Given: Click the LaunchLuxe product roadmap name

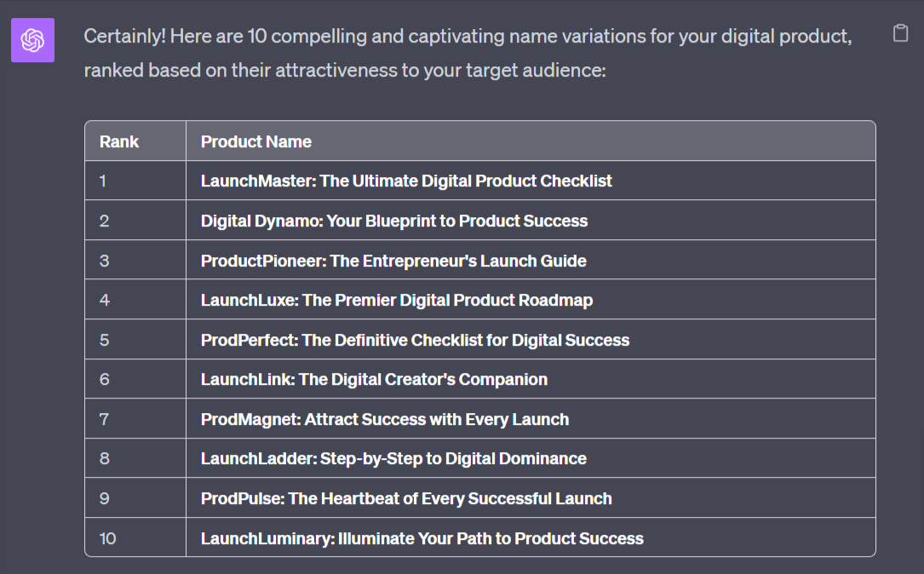Looking at the screenshot, I should pyautogui.click(x=397, y=300).
